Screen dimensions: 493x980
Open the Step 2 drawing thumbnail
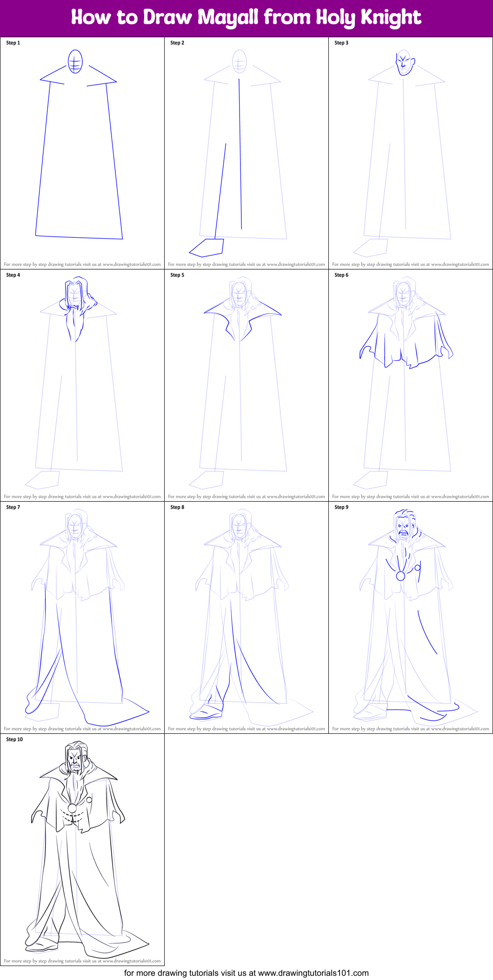pos(246,153)
